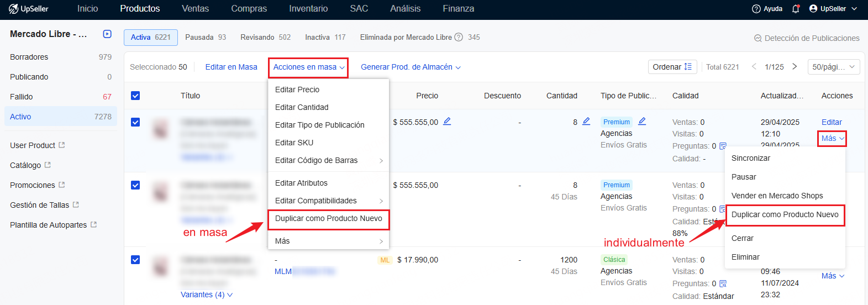Switch to the Inactiva tab
The width and height of the screenshot is (868, 305).
pyautogui.click(x=325, y=37)
